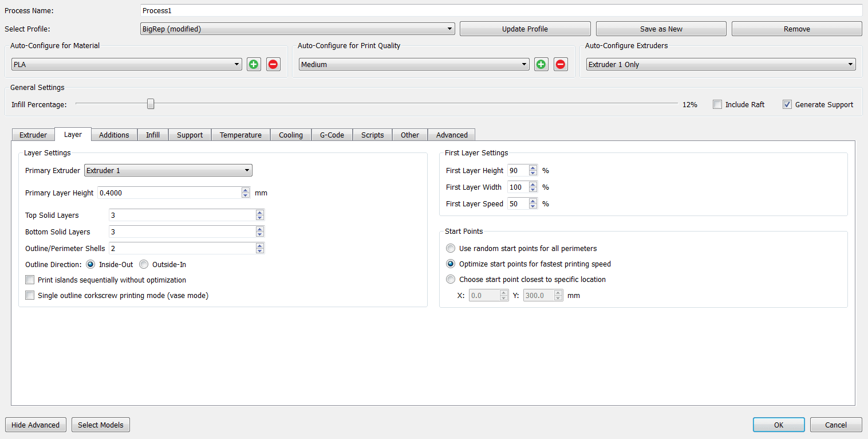Image resolution: width=868 pixels, height=439 pixels.
Task: Expand the Auto-Configure Extruders dropdown
Action: [720, 65]
